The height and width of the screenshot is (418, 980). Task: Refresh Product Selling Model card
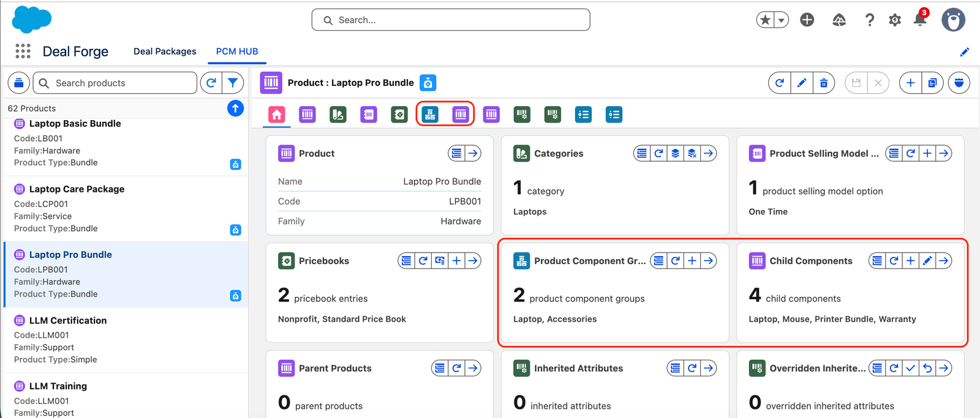click(x=911, y=153)
